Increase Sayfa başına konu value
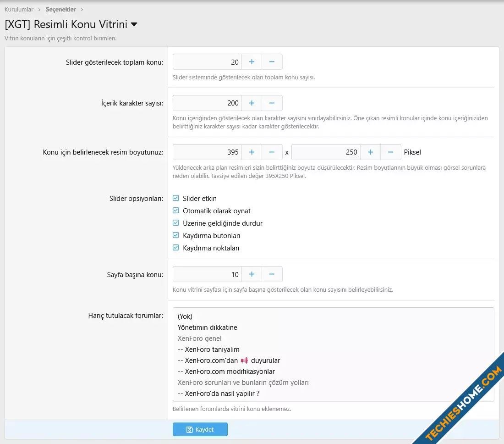Viewport: 504px width, 444px height. 252,274
